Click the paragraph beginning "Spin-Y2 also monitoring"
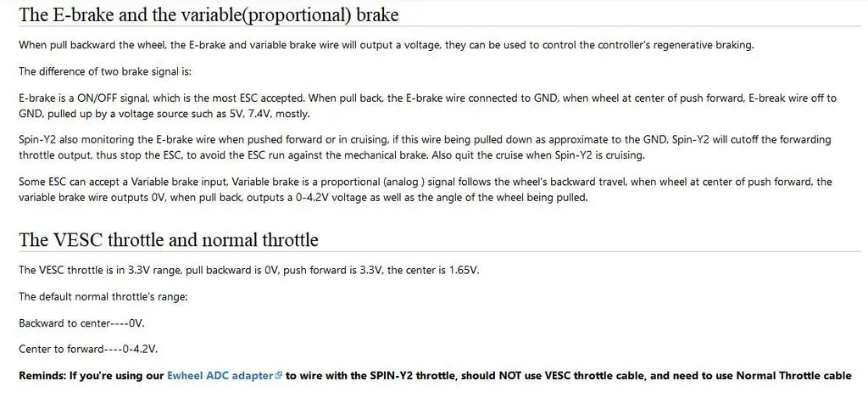Image resolution: width=868 pixels, height=398 pixels. [x=426, y=147]
